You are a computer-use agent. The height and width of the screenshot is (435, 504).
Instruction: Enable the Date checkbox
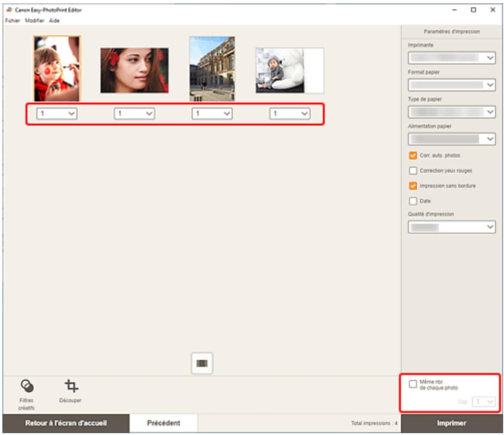pyautogui.click(x=413, y=201)
